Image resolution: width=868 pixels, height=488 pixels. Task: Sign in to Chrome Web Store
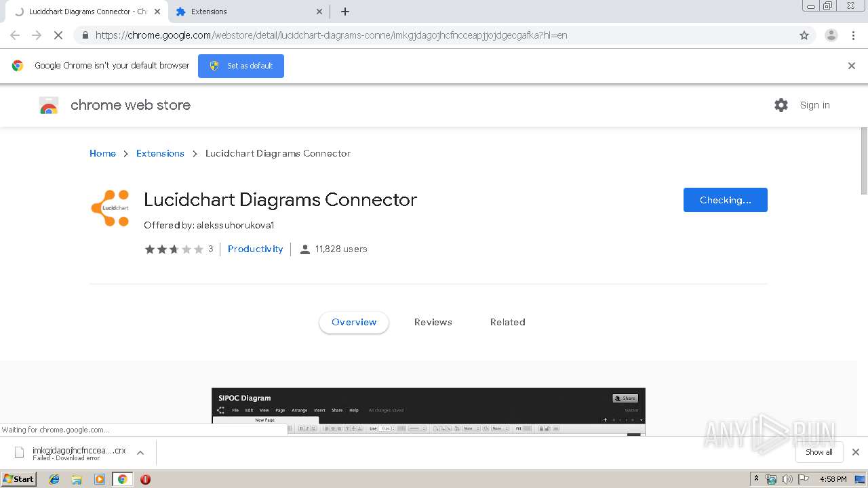[814, 105]
